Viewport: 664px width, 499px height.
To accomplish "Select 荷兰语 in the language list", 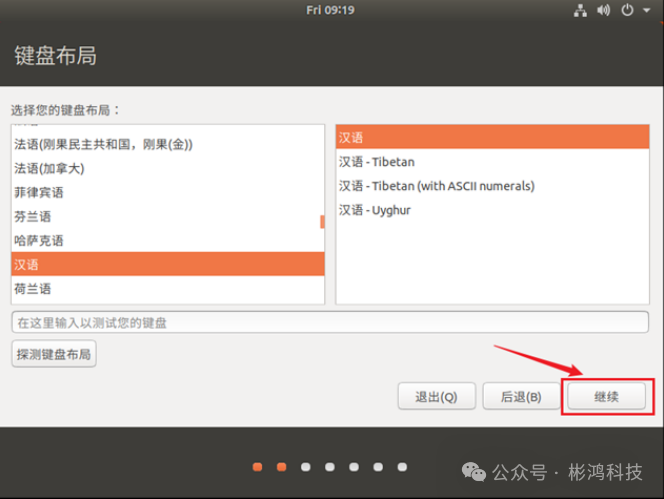I will tap(168, 289).
